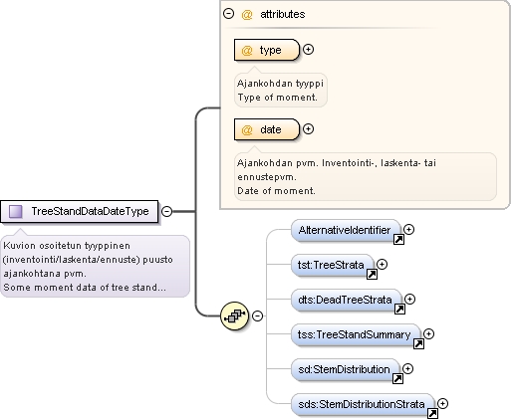Screen dimensions: 512x420
Task: Expand the date attribute details
Action: click(x=309, y=128)
